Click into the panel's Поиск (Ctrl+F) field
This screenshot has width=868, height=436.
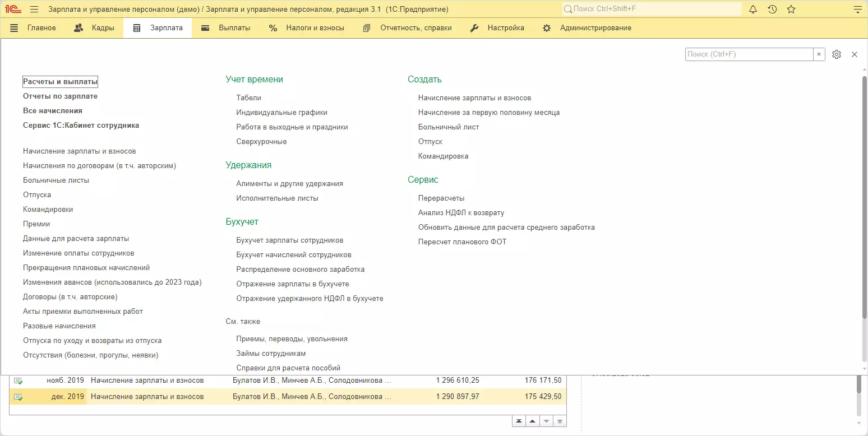tap(749, 54)
